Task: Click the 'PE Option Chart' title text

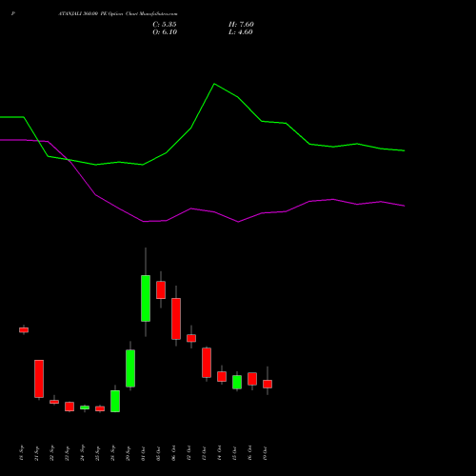Action: pyautogui.click(x=120, y=14)
